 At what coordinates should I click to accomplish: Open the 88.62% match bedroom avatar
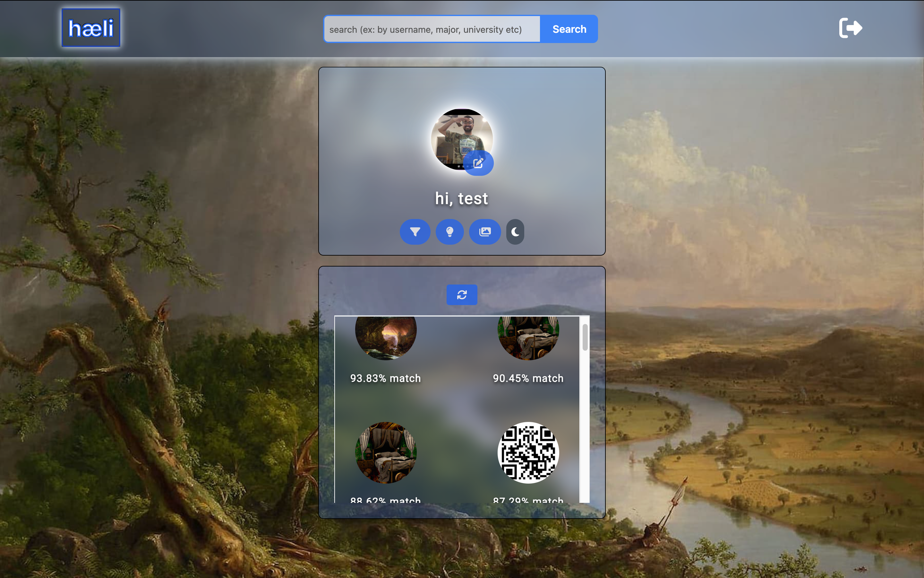tap(386, 453)
